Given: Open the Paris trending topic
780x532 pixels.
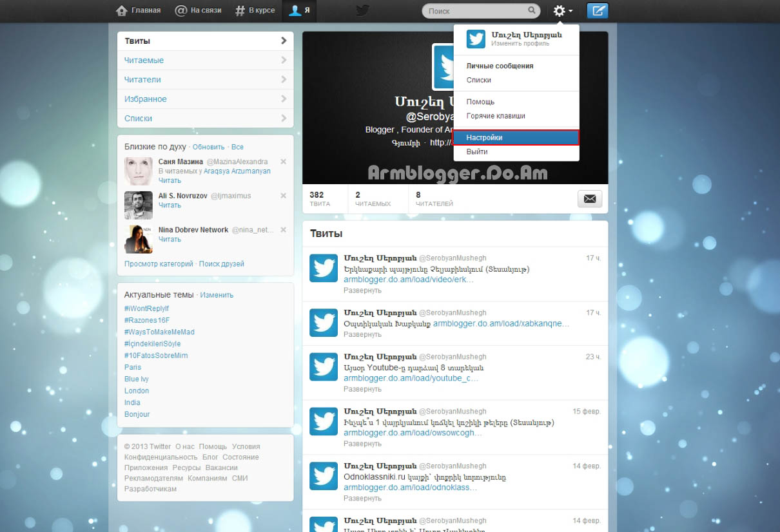Looking at the screenshot, I should 133,367.
